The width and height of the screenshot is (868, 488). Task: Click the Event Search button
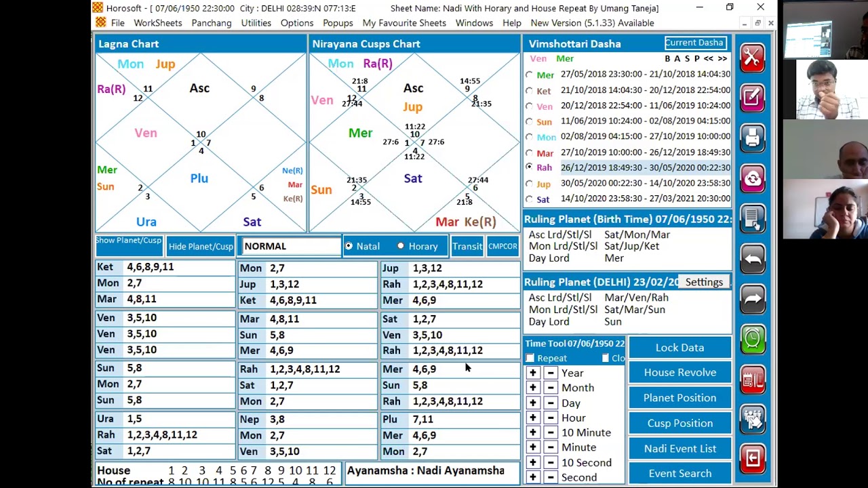click(x=679, y=474)
